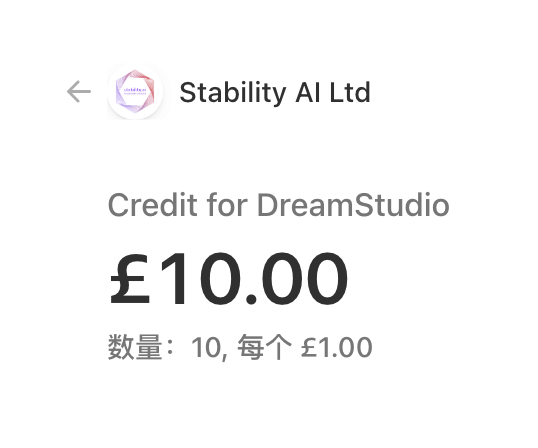Pick the word Credit in product title
Screen dimensions: 538x448
(x=153, y=205)
